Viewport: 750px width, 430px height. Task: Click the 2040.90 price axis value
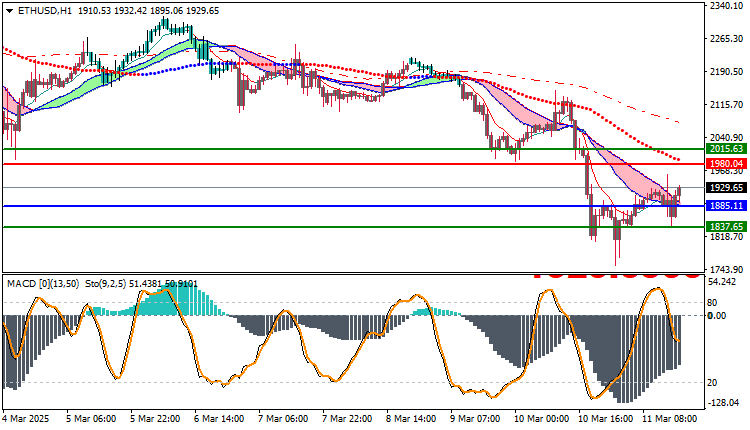pyautogui.click(x=727, y=138)
